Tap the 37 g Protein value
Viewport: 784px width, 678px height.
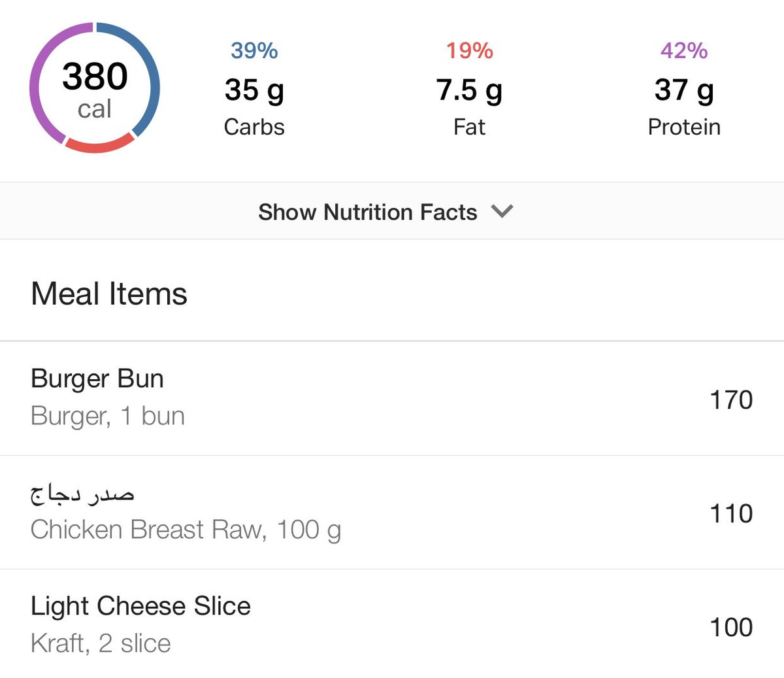click(x=684, y=90)
